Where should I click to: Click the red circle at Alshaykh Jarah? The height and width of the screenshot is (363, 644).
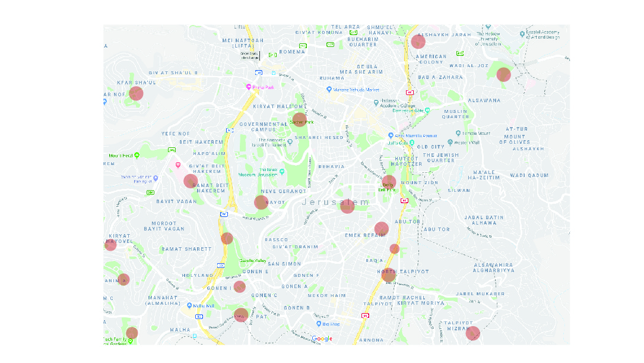pyautogui.click(x=418, y=42)
